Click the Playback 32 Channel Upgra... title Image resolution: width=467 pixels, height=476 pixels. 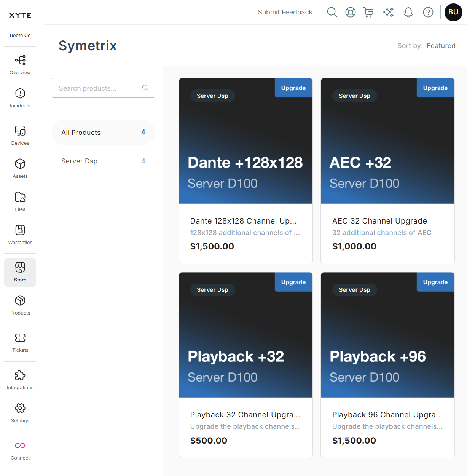tap(245, 415)
